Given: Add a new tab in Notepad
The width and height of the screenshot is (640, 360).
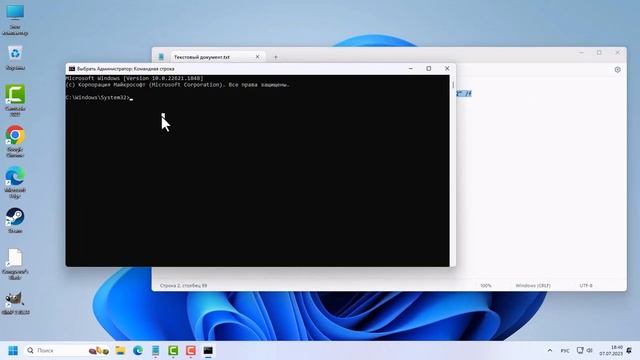Looking at the screenshot, I should (x=276, y=57).
